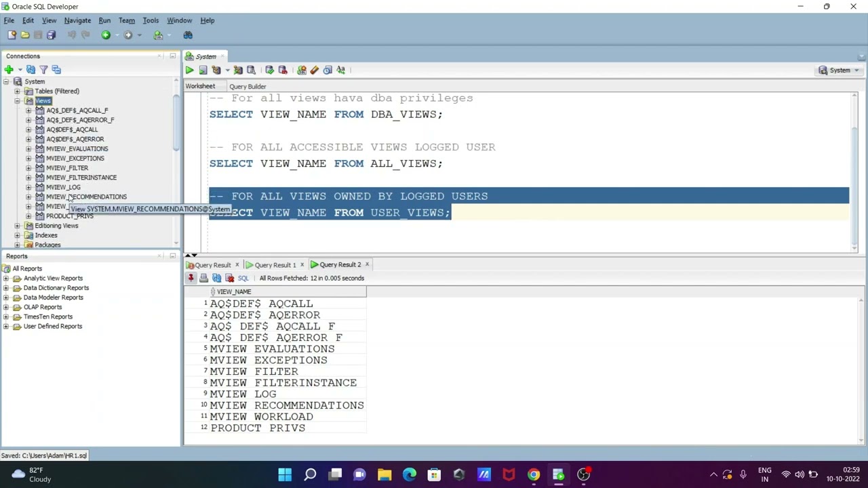Expand the OLAP Reports node
The height and width of the screenshot is (488, 868).
[x=6, y=307]
